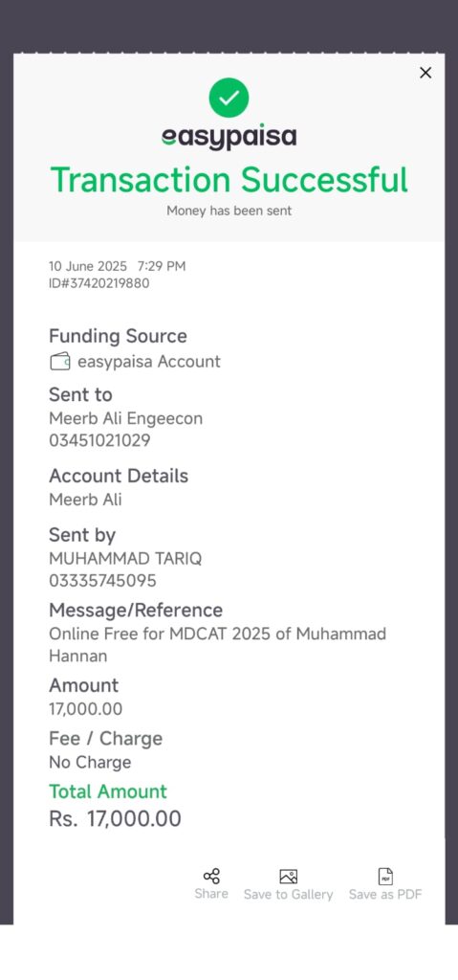Select the Save as PDF label
The image size is (458, 980).
click(x=385, y=895)
